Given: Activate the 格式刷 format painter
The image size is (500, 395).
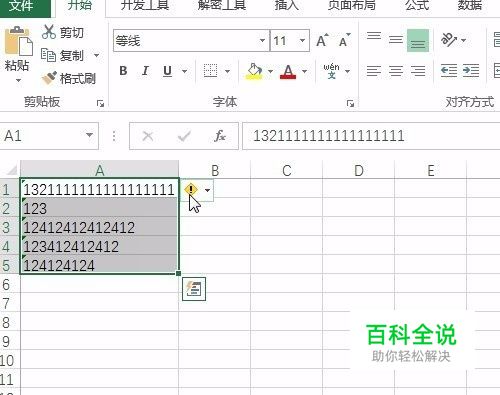Looking at the screenshot, I should tap(69, 78).
